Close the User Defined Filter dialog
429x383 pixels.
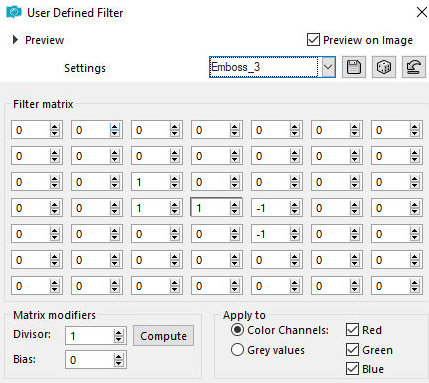(422, 13)
